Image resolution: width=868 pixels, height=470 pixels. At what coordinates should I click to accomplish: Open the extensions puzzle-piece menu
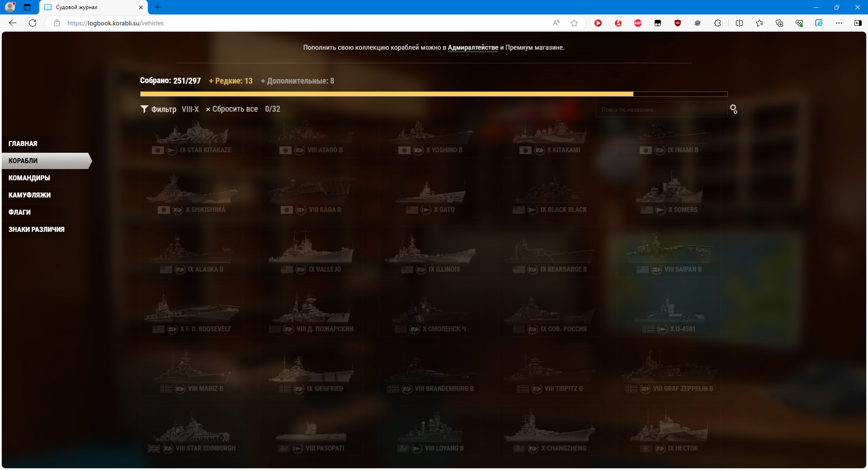[x=717, y=23]
